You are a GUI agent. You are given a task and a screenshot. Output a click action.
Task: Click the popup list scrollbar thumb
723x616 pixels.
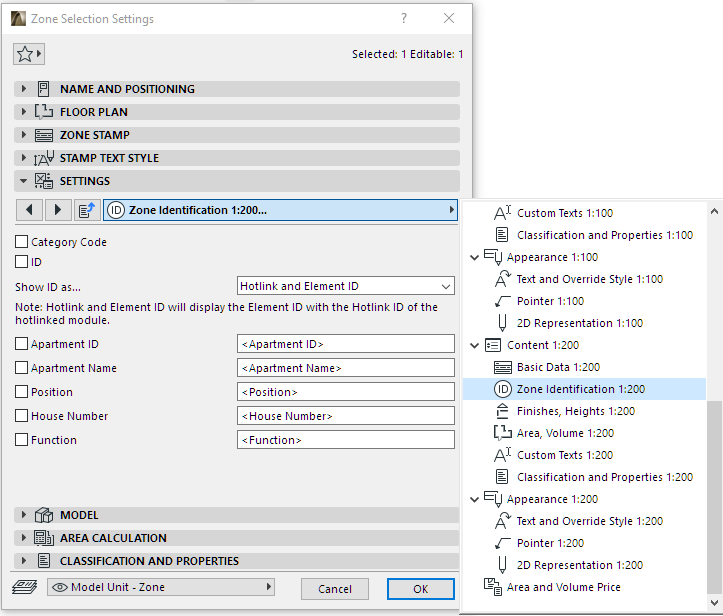coord(714,498)
